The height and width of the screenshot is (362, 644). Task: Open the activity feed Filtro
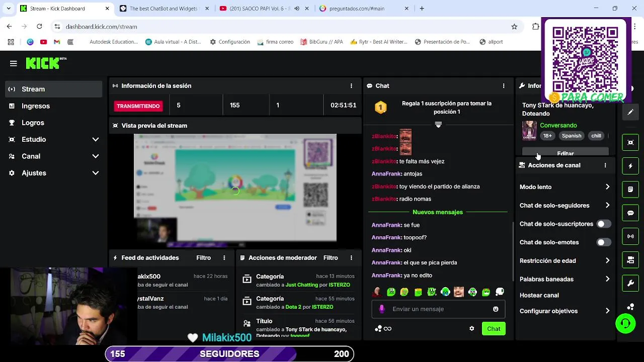click(x=204, y=258)
